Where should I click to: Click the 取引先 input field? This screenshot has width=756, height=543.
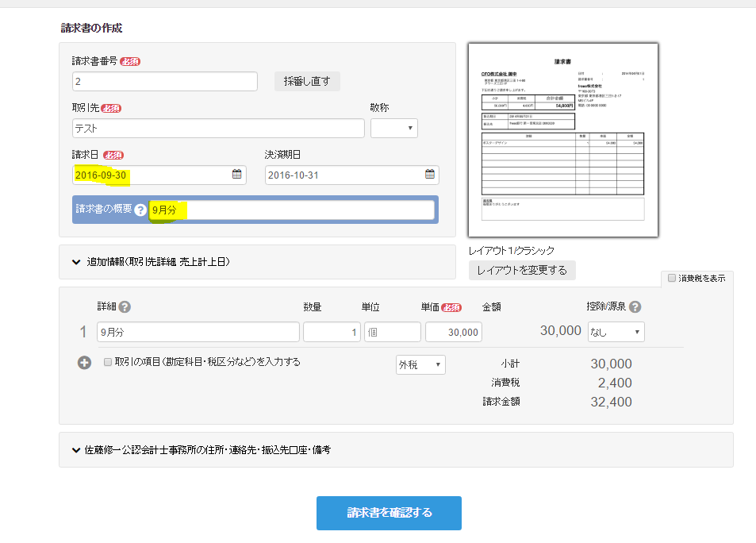[218, 128]
